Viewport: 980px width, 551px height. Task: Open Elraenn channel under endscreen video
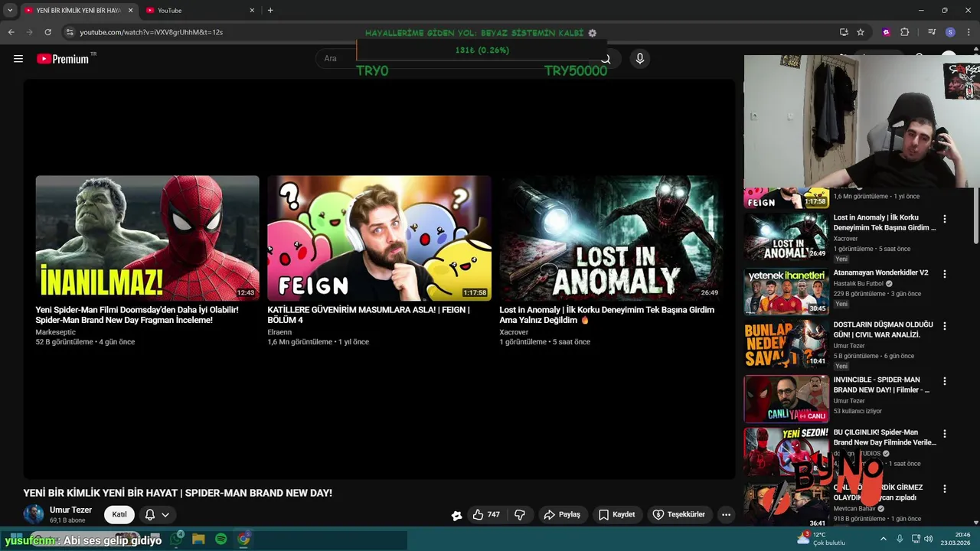pos(279,332)
